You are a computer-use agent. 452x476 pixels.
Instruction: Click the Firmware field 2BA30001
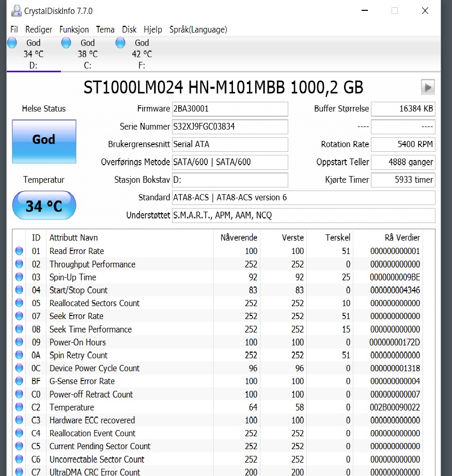[230, 109]
